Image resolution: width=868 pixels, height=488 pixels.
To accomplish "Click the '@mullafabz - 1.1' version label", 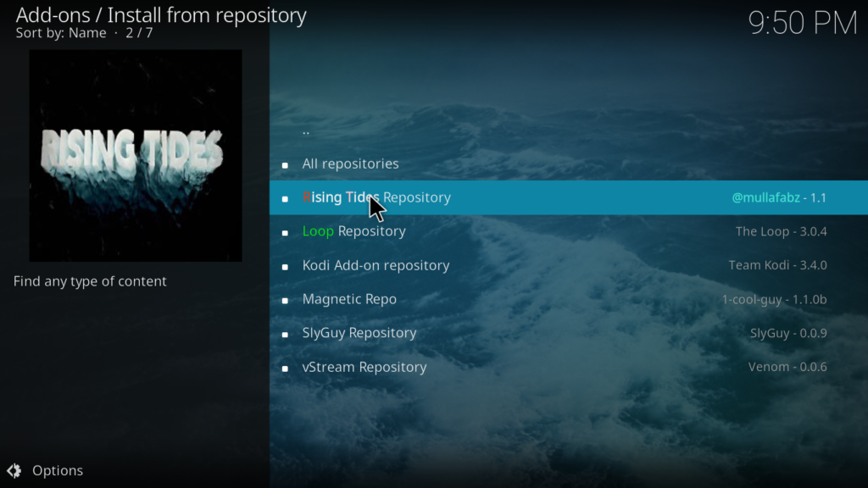I will (x=779, y=197).
